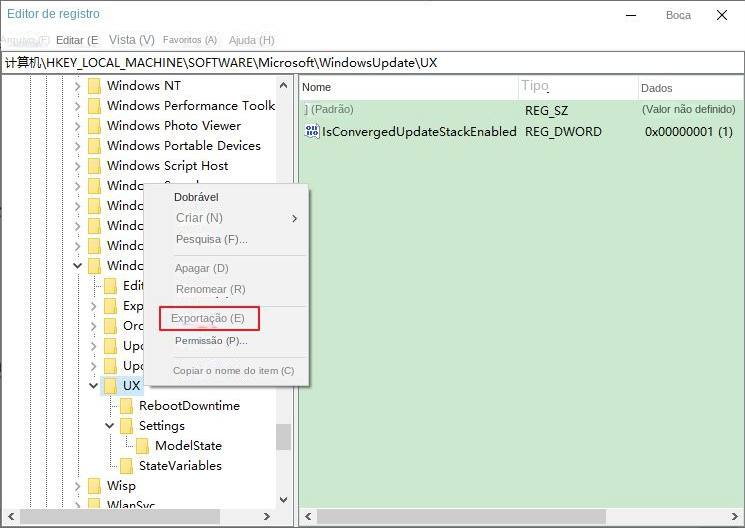Click the registry path address bar
Viewport: 745px width, 528px height.
[372, 63]
